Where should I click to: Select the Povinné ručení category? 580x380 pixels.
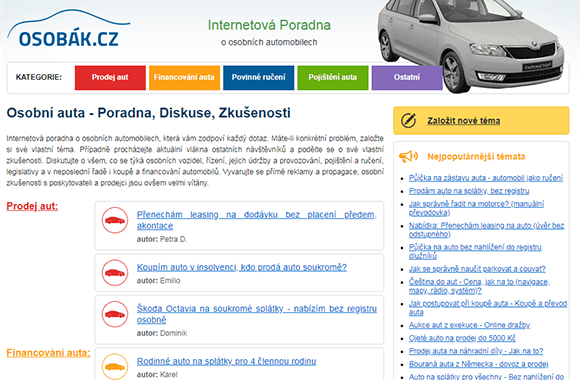pyautogui.click(x=259, y=78)
